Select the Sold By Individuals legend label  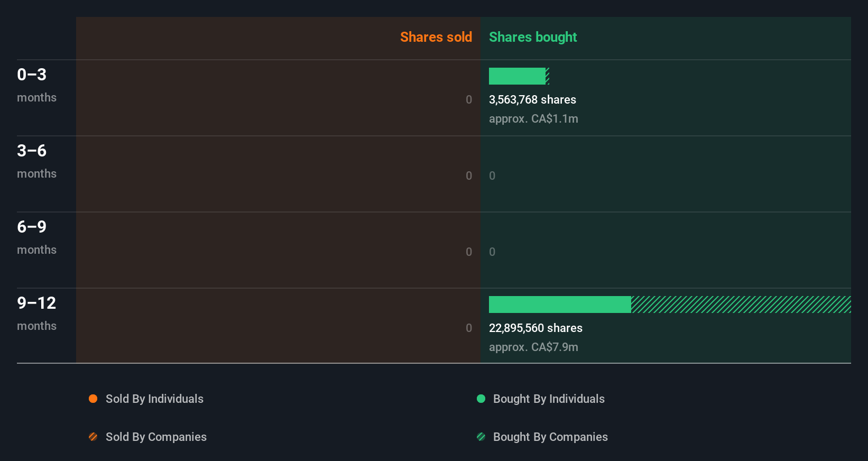[154, 399]
